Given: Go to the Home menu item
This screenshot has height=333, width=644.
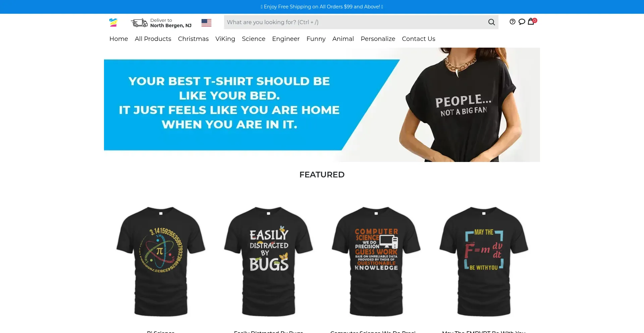Looking at the screenshot, I should coord(119,39).
